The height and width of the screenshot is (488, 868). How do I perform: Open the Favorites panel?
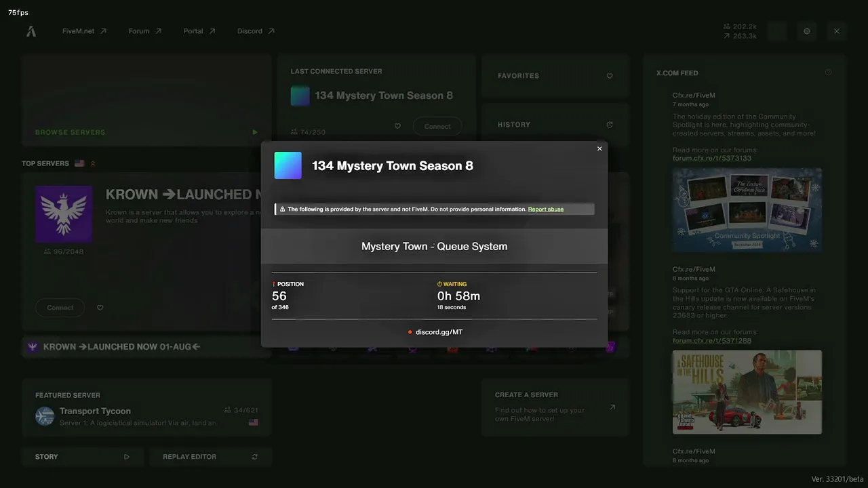click(555, 76)
